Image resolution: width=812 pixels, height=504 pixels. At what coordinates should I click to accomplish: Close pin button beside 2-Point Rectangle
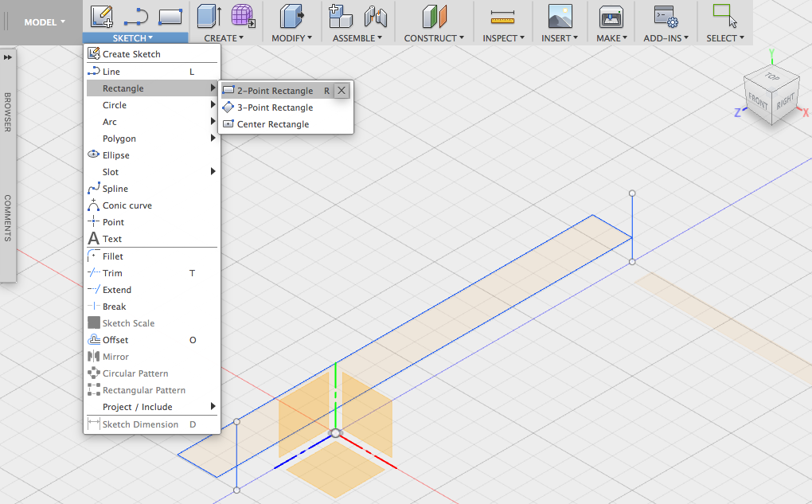pos(342,91)
